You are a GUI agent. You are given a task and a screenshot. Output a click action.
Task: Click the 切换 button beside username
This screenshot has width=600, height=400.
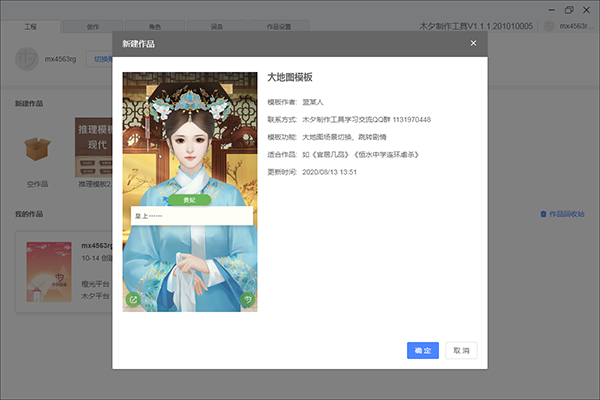click(100, 59)
